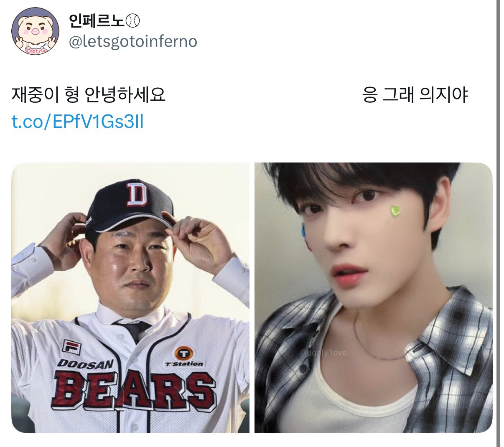Screen dimensions: 504x447
Task: Click the thin necklace in right photo
Action: (378, 347)
